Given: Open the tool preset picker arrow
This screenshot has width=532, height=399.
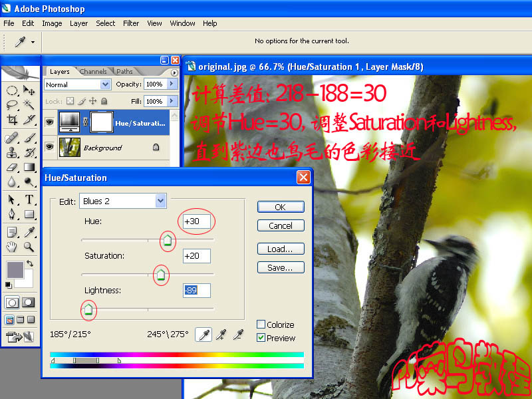Looking at the screenshot, I should coord(33,43).
